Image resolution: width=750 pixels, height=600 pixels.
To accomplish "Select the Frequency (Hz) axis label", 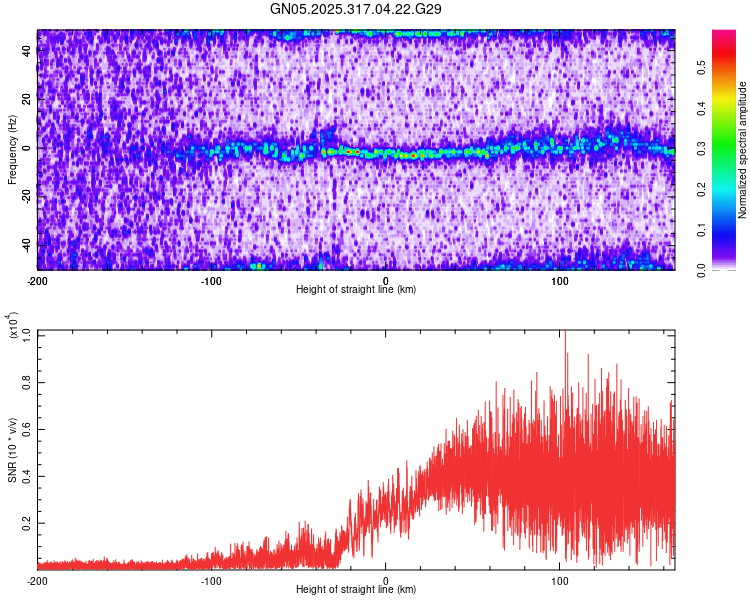I will (12, 150).
